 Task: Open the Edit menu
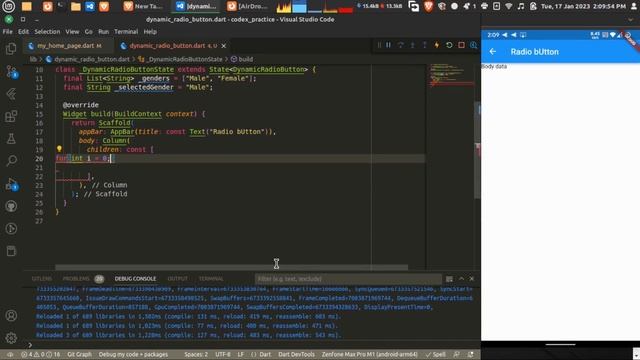coord(23,31)
